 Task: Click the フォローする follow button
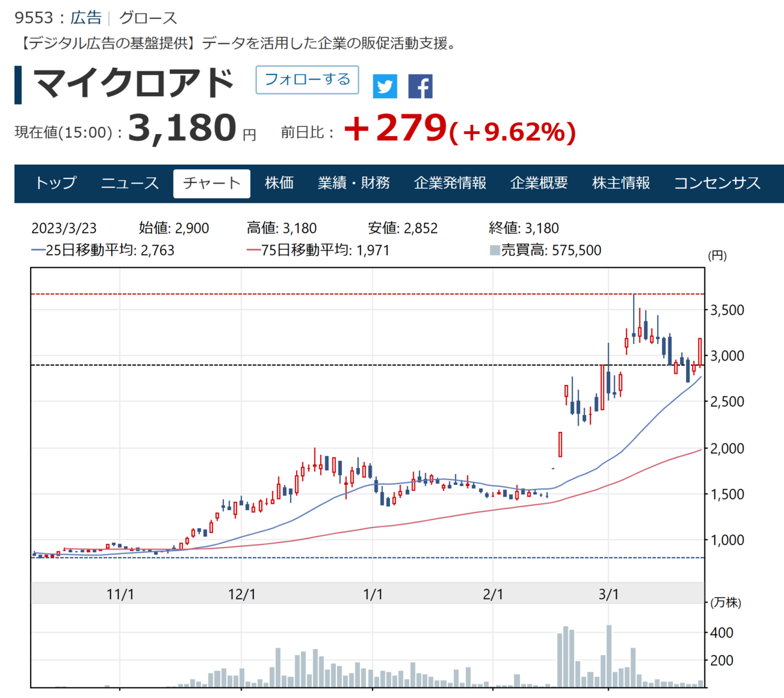(x=307, y=80)
